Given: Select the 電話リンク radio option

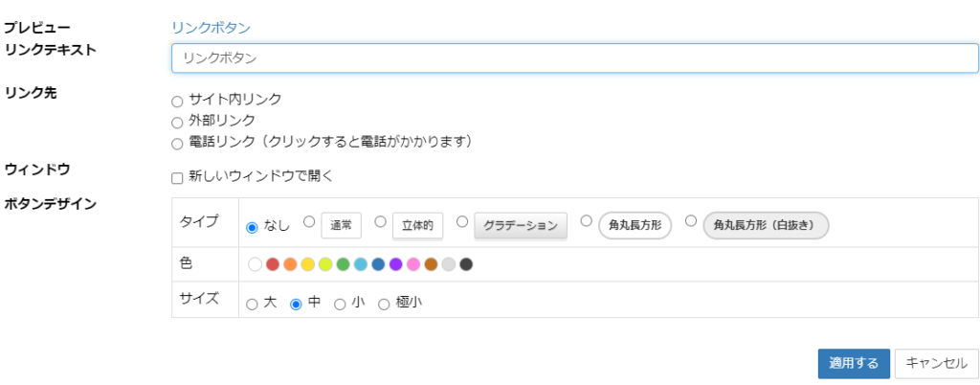Looking at the screenshot, I should pyautogui.click(x=176, y=145).
